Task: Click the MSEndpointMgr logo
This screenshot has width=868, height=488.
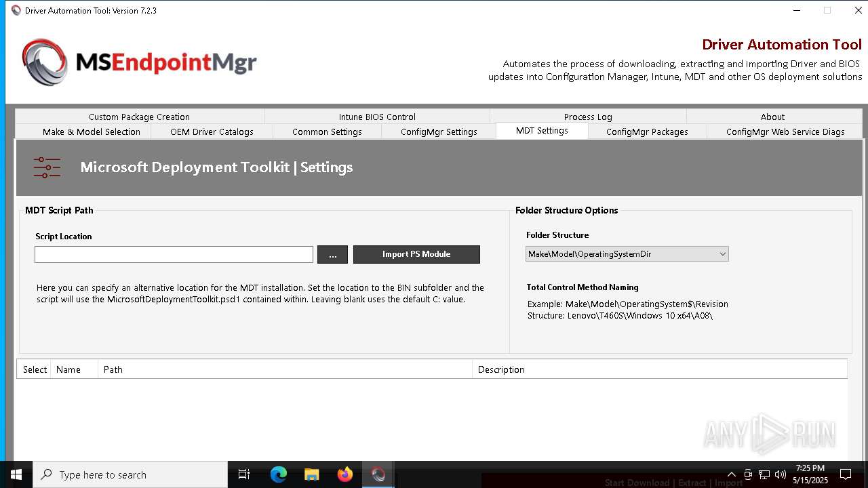Action: pyautogui.click(x=139, y=62)
